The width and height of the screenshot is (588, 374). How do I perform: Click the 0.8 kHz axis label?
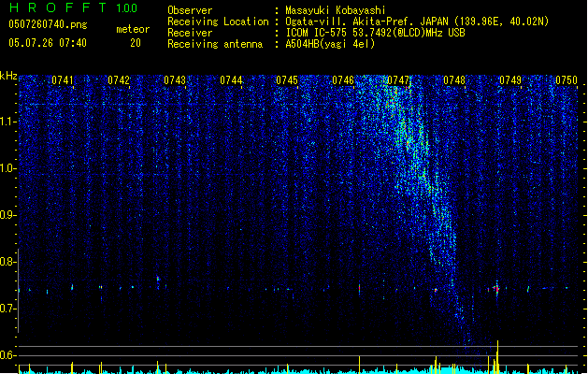[8, 262]
